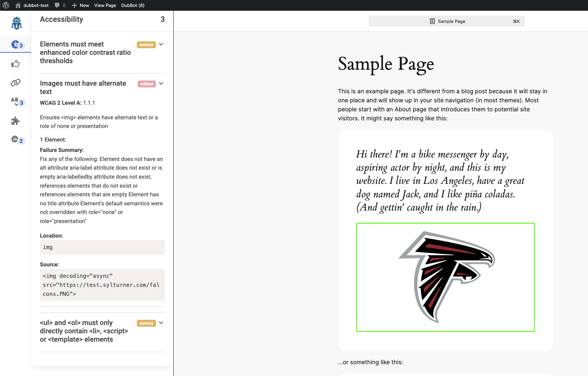Click the DubBot (8) admin bar item
The width and height of the screenshot is (588, 376).
[x=133, y=5]
